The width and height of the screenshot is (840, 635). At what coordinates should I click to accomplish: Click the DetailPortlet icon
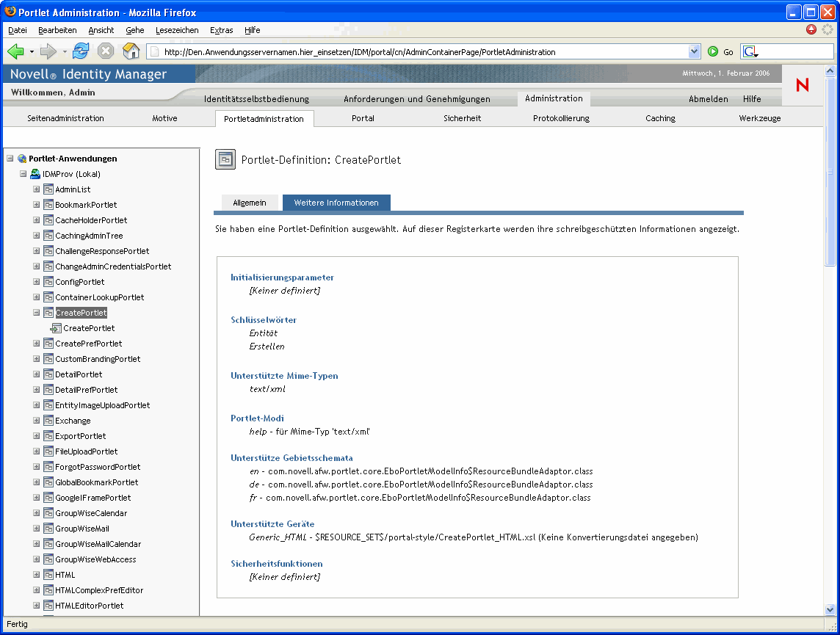coord(48,374)
